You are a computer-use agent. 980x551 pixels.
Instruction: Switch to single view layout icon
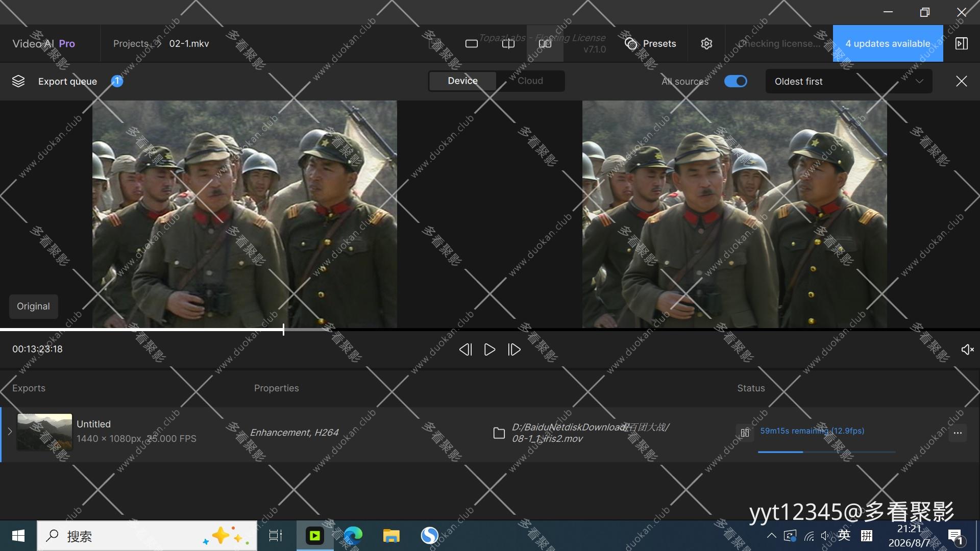pos(472,44)
